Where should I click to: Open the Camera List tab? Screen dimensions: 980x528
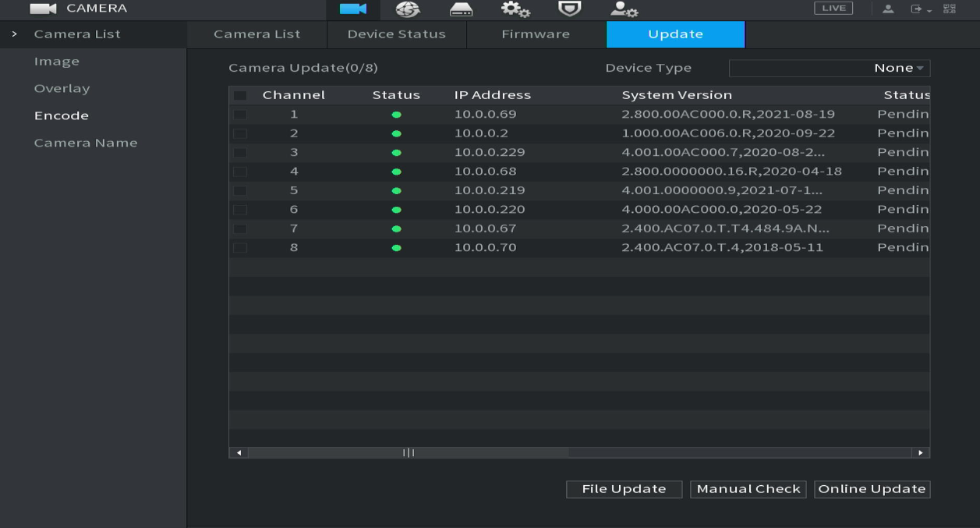point(256,34)
